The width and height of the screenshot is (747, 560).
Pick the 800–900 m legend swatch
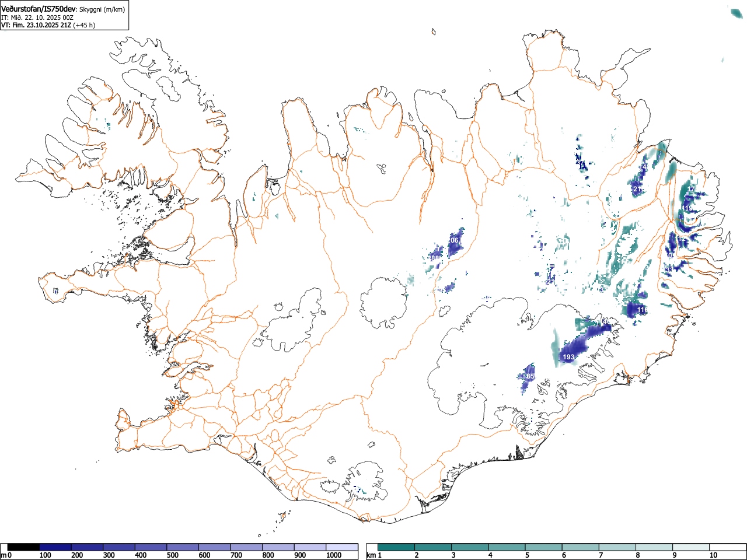coord(278,547)
